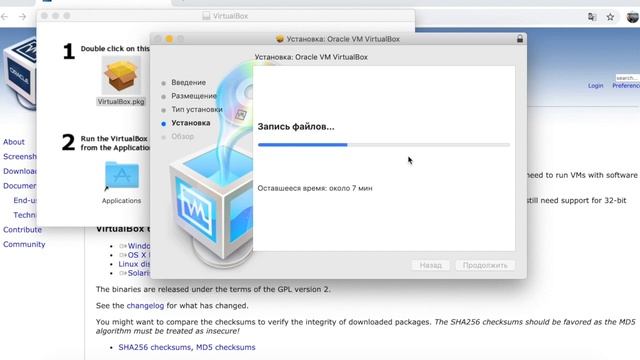The image size is (640, 360).
Task: Open the Documentation link in sidebar
Action: 20,186
